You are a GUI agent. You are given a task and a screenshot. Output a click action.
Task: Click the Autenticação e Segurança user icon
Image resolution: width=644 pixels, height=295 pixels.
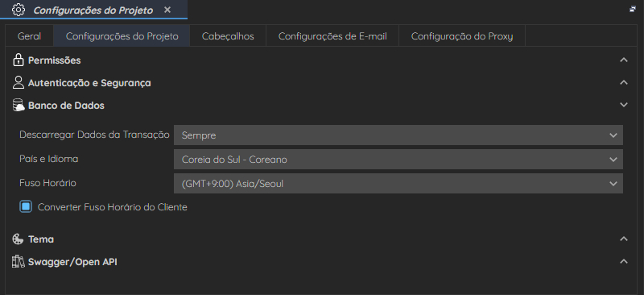click(x=18, y=83)
